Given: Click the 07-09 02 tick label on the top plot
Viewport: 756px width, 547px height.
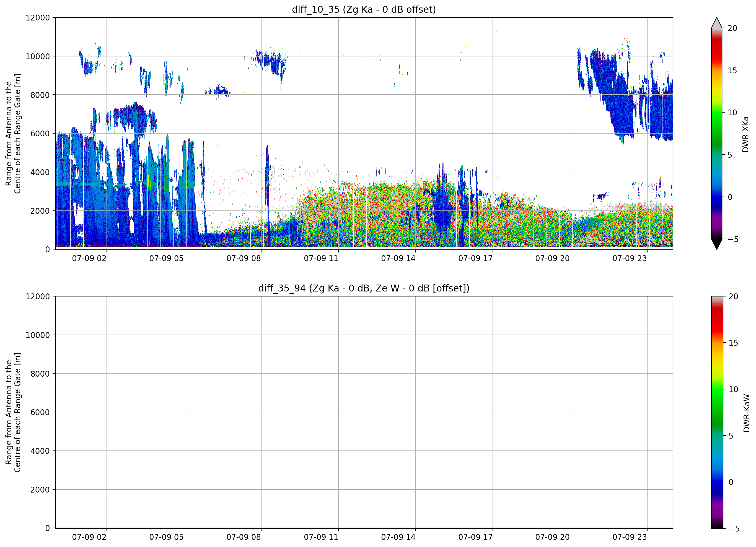Looking at the screenshot, I should [89, 259].
